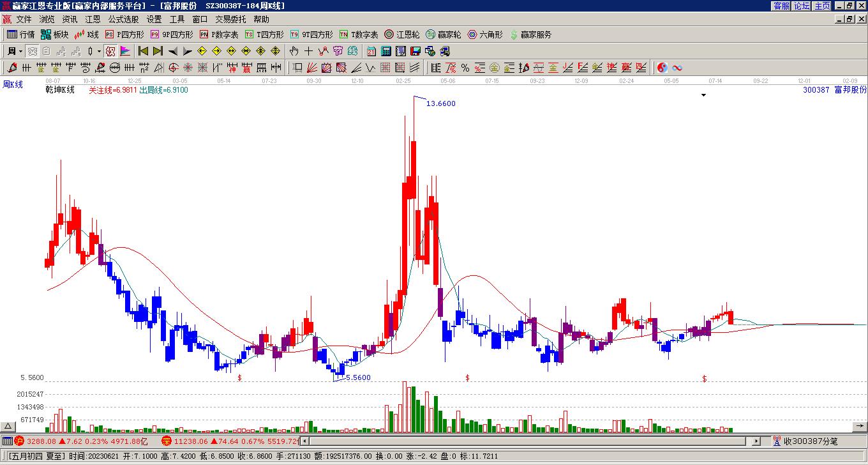The image size is (868, 465).
Task: Open 赢家服务 with the dollar icon
Action: [x=530, y=34]
